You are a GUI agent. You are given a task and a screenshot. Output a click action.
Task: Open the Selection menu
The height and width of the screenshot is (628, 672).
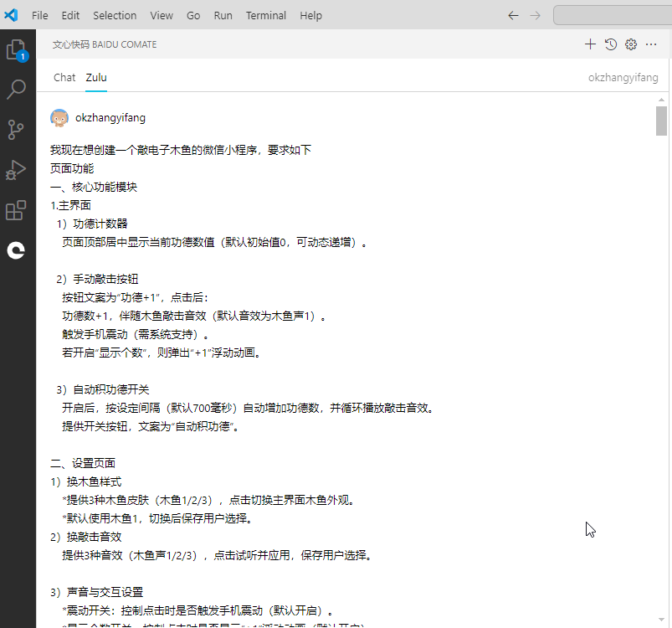point(115,15)
